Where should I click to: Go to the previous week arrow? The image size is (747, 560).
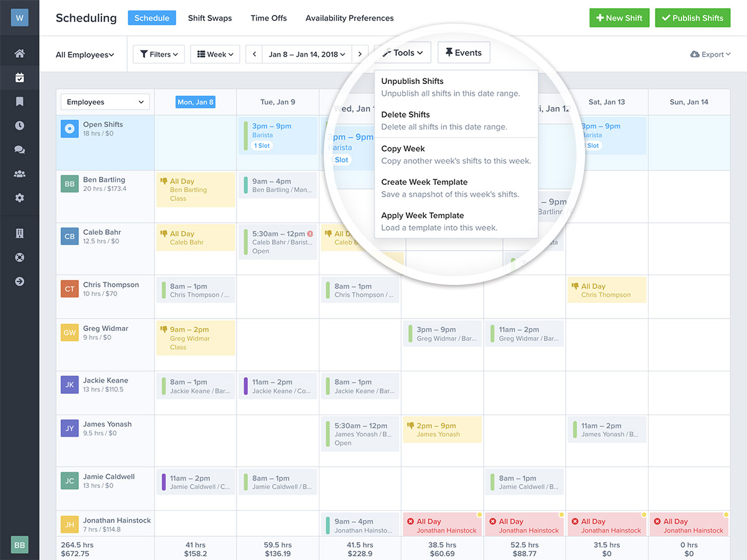coord(255,54)
